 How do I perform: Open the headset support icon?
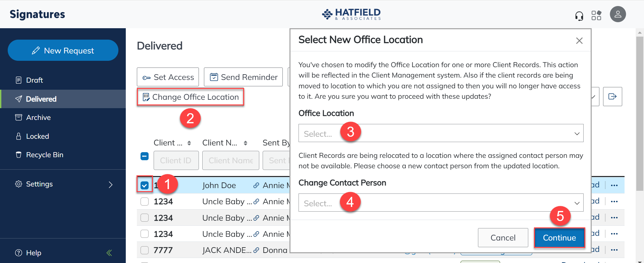(579, 15)
